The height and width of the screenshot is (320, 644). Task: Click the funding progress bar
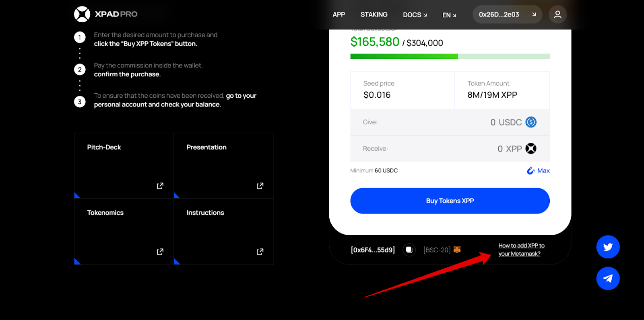coord(450,56)
